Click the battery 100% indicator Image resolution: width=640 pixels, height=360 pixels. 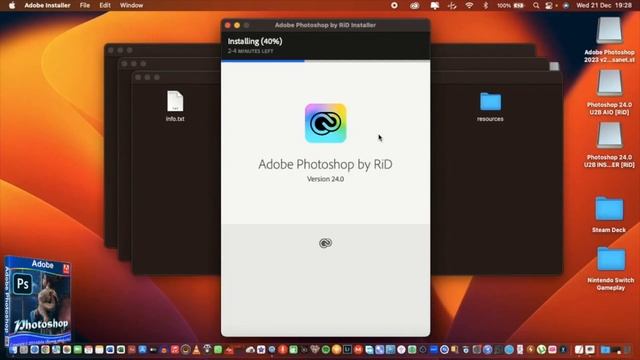511,5
